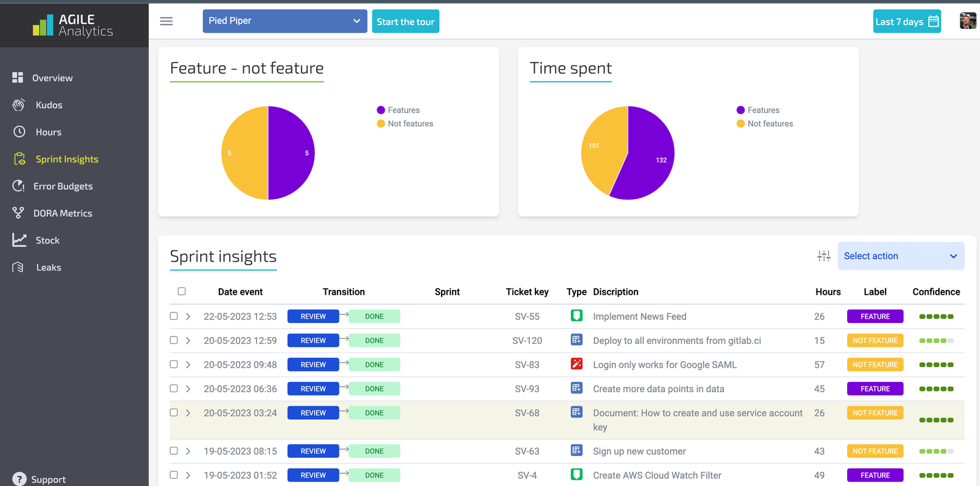Viewport: 980px width, 486px height.
Task: Open the Pied Piper project dropdown
Action: 285,21
